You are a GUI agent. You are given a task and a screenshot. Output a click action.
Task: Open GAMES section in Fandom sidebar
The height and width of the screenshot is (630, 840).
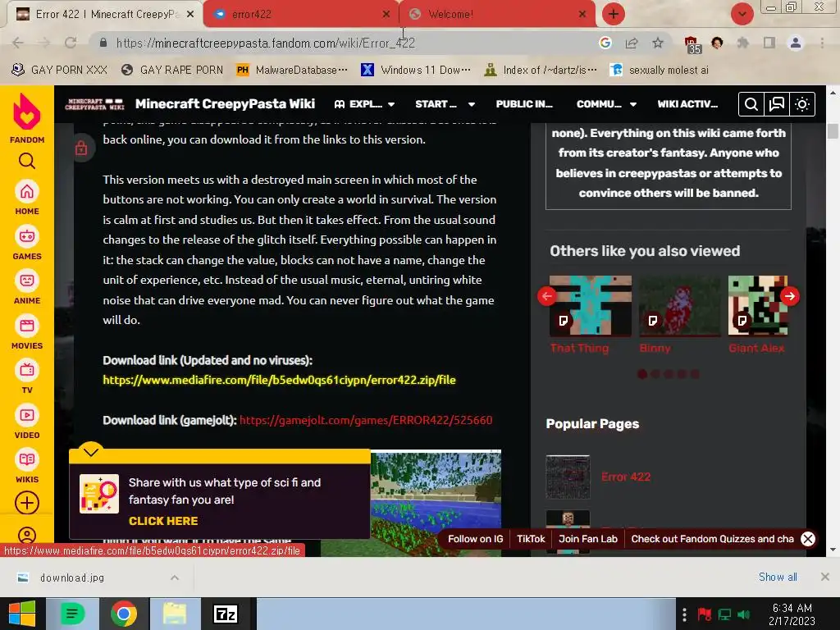tap(27, 243)
